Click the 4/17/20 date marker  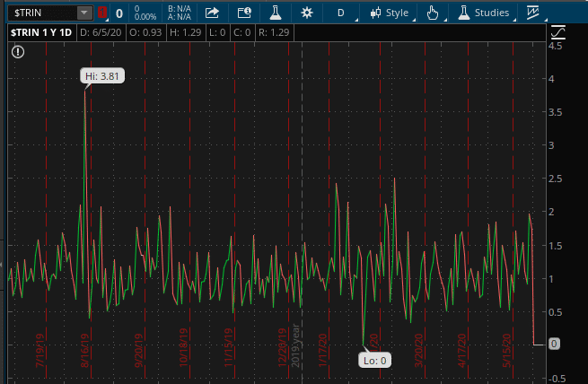pyautogui.click(x=461, y=350)
